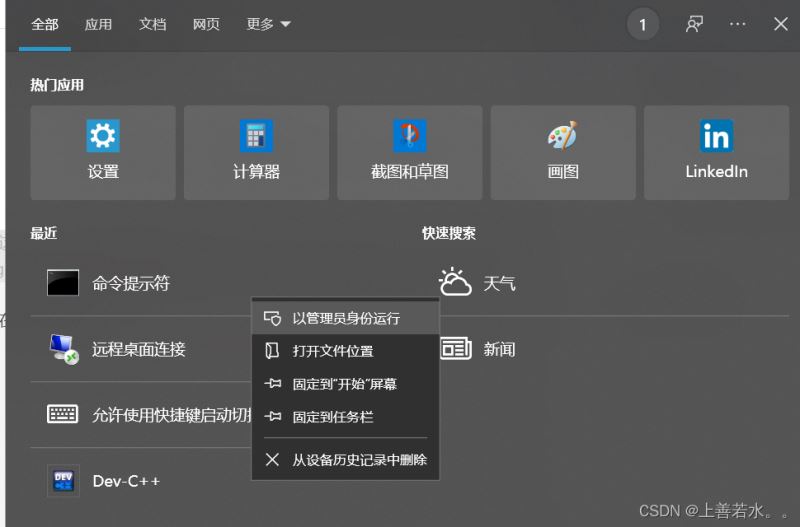Viewport: 800px width, 527px height.
Task: Click the 命令提示符 black console icon
Action: coord(63,283)
